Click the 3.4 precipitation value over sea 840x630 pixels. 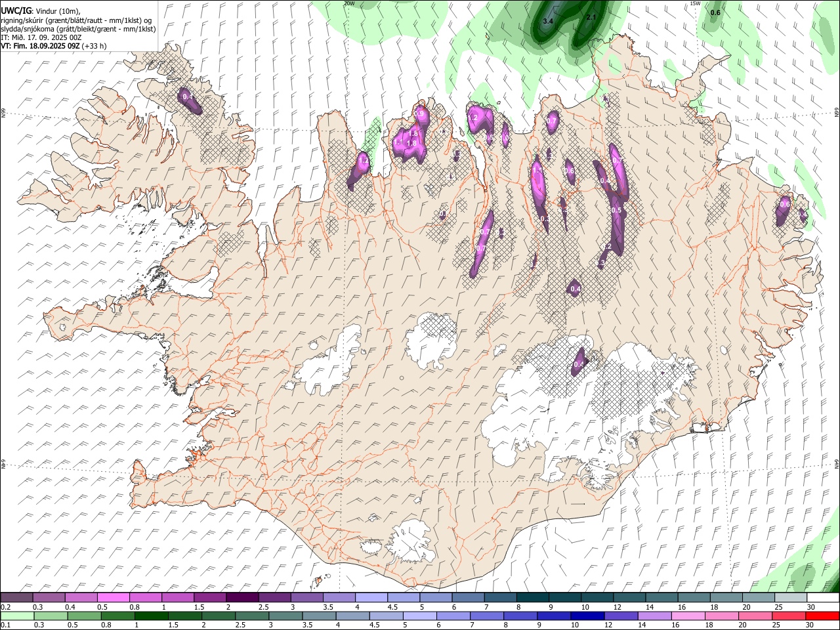pos(548,21)
